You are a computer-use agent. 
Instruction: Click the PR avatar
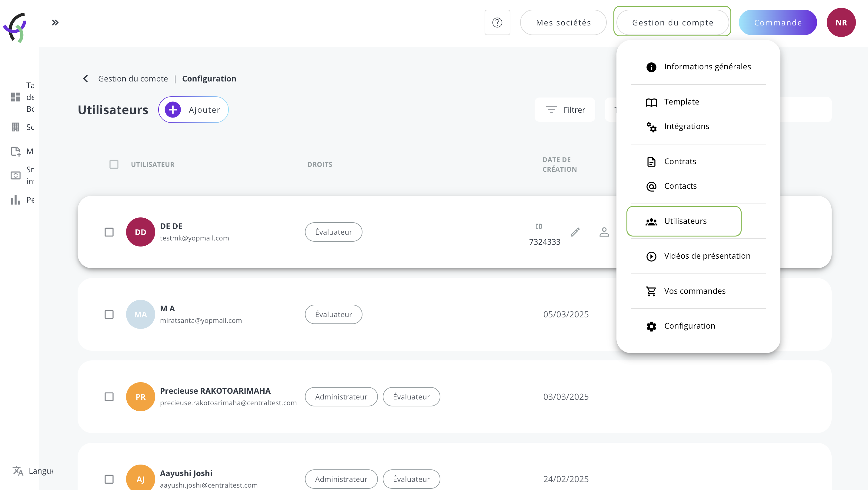tap(141, 397)
